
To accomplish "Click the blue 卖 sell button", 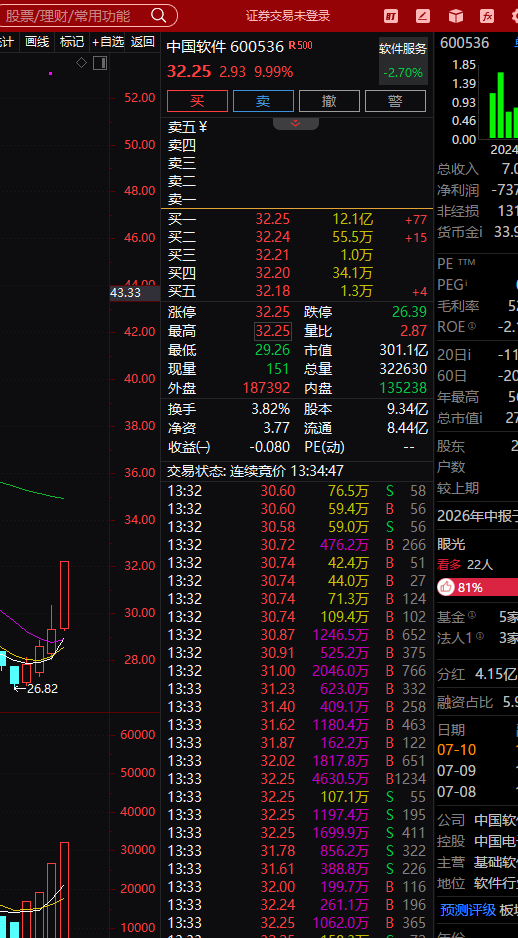I will coord(263,101).
